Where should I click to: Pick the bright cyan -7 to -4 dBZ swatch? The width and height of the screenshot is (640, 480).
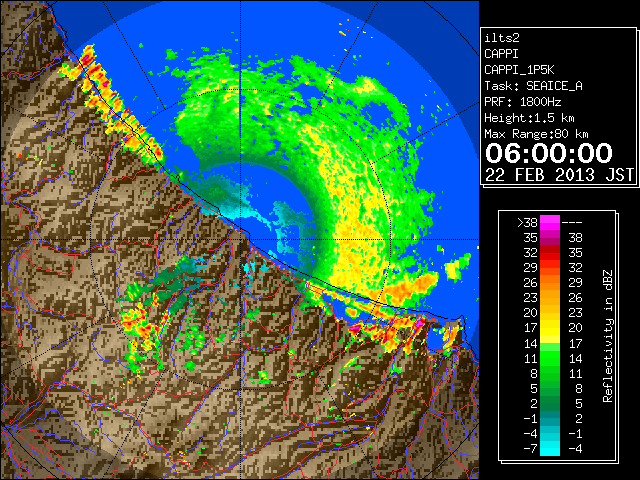pos(550,448)
